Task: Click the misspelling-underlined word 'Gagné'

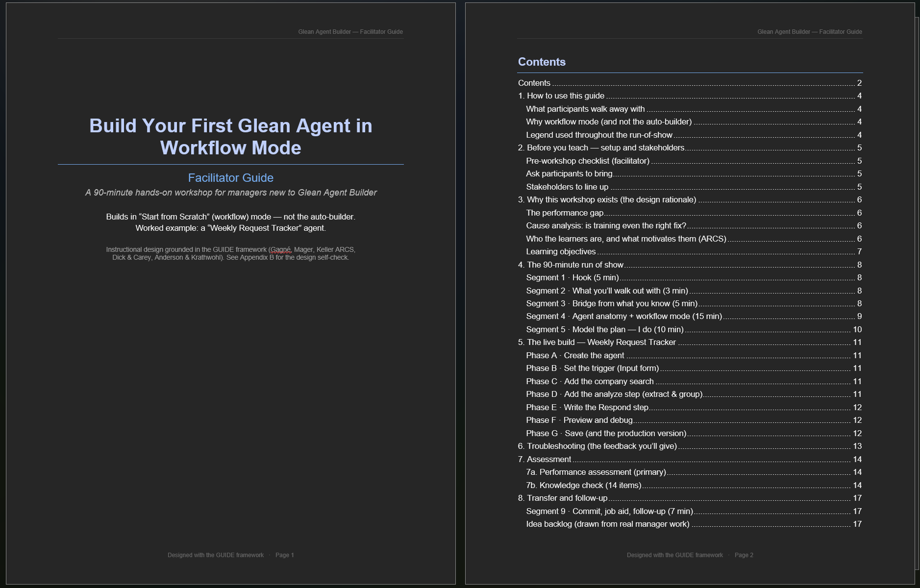Action: [x=280, y=250]
